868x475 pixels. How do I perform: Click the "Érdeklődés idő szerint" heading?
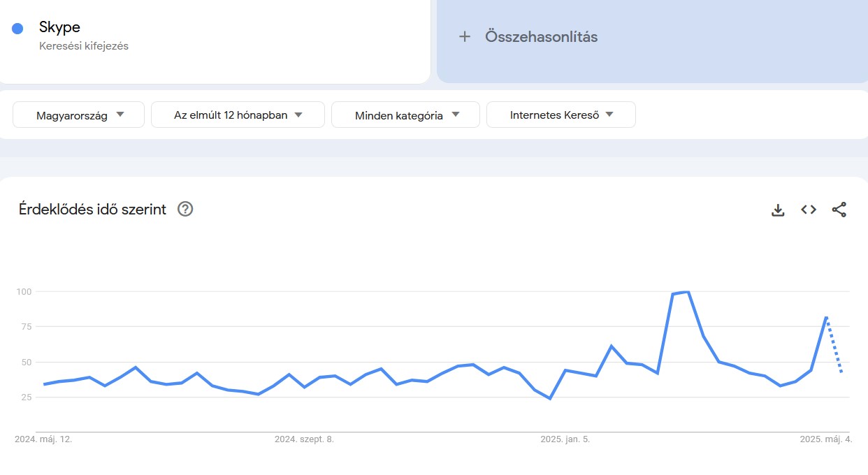point(92,209)
